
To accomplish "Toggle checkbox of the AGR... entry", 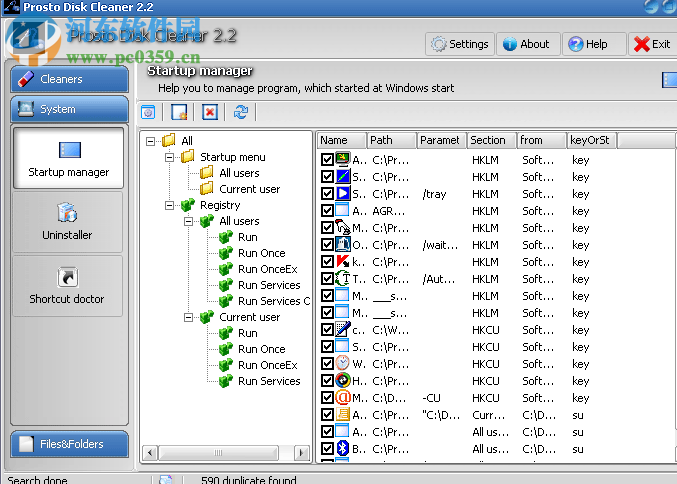I will [x=327, y=211].
